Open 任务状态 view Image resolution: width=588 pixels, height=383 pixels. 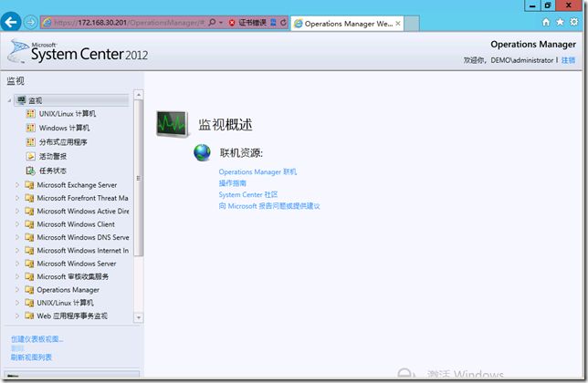tap(53, 171)
